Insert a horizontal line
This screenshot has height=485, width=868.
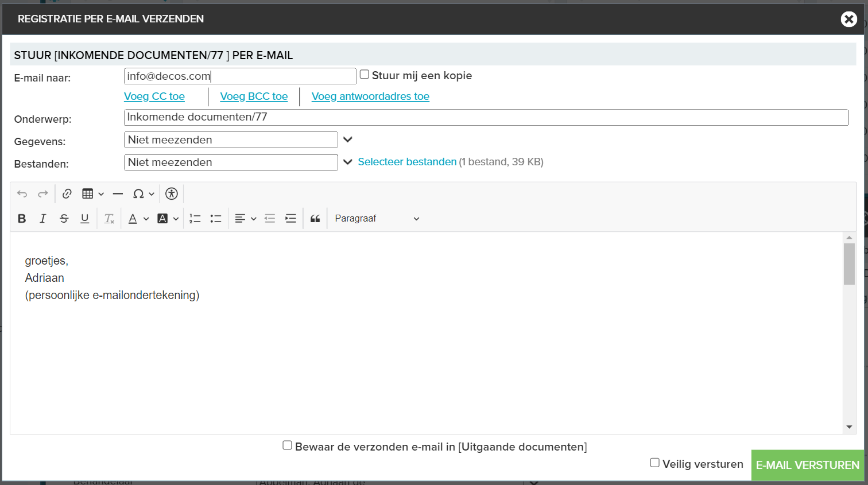[118, 194]
